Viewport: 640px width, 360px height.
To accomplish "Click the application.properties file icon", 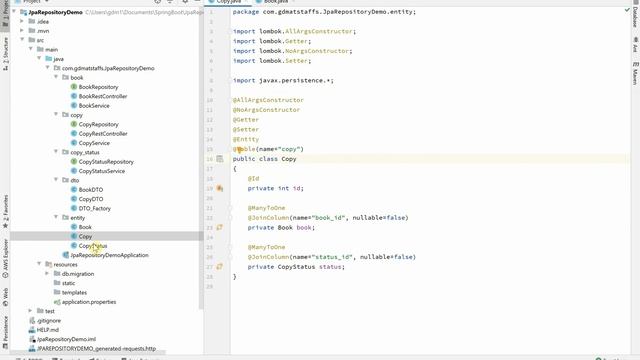I will [57, 302].
